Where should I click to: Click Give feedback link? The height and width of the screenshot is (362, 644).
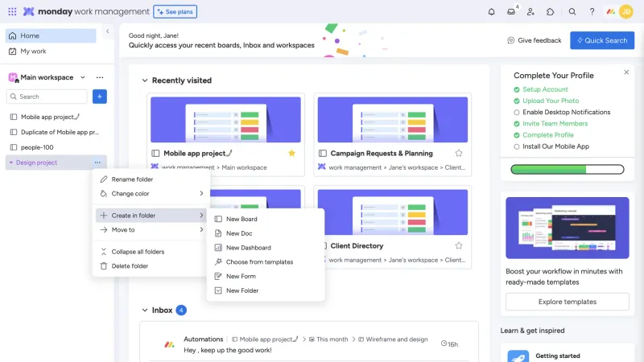click(535, 40)
